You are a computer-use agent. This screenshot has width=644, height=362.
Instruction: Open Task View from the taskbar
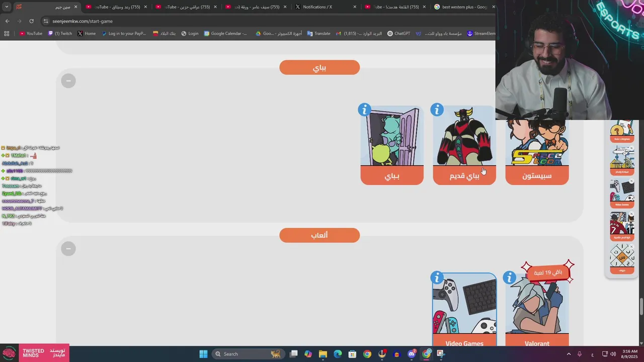pos(294,354)
